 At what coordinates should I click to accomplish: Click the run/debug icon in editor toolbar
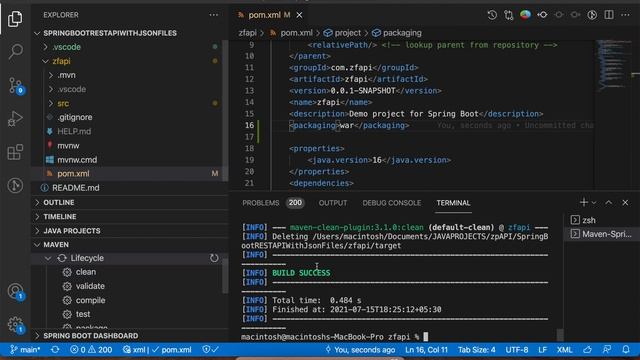[x=592, y=15]
